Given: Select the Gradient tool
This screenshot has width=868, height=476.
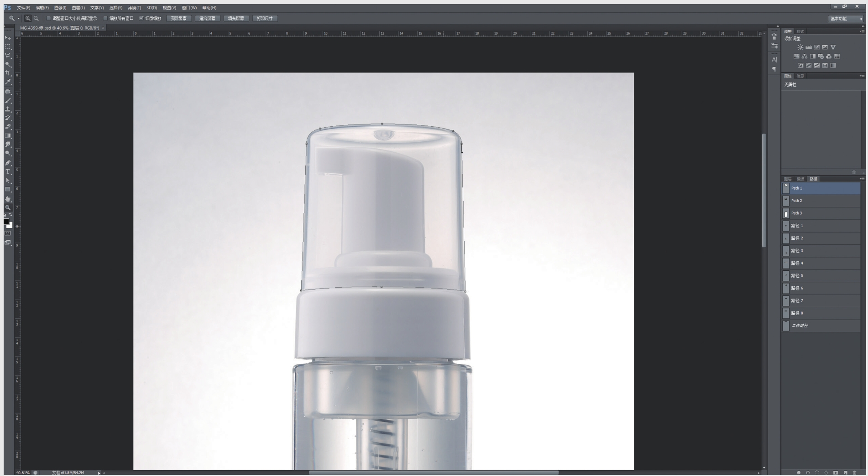Looking at the screenshot, I should click(8, 136).
